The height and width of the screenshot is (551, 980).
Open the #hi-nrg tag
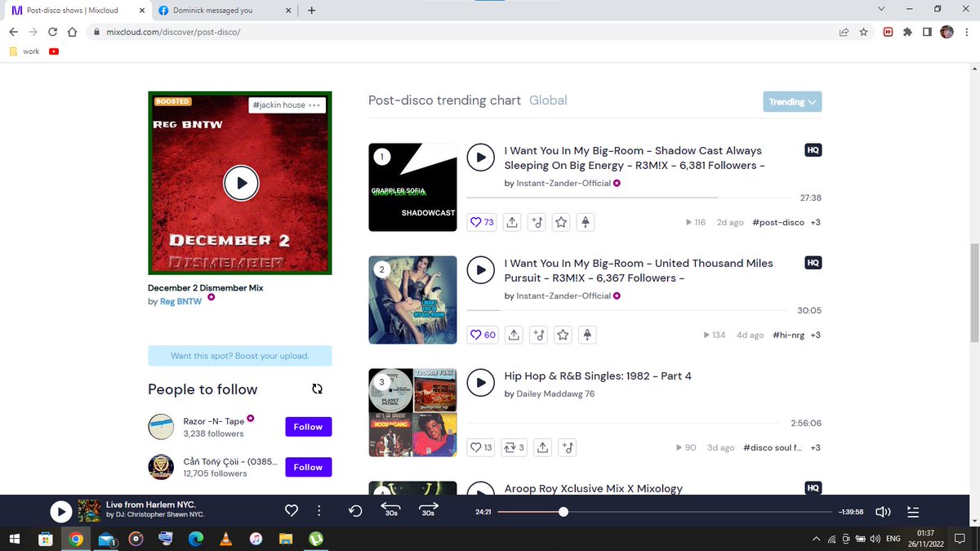[x=788, y=335]
